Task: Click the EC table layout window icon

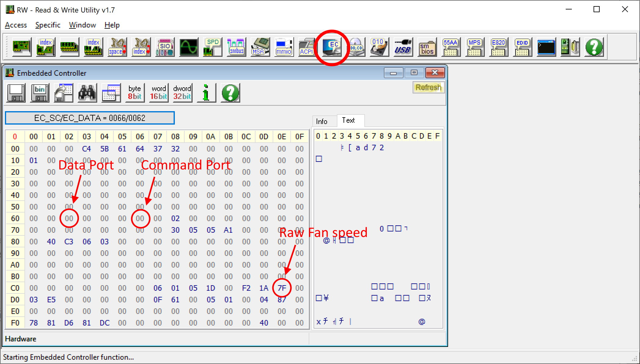Action: [111, 93]
